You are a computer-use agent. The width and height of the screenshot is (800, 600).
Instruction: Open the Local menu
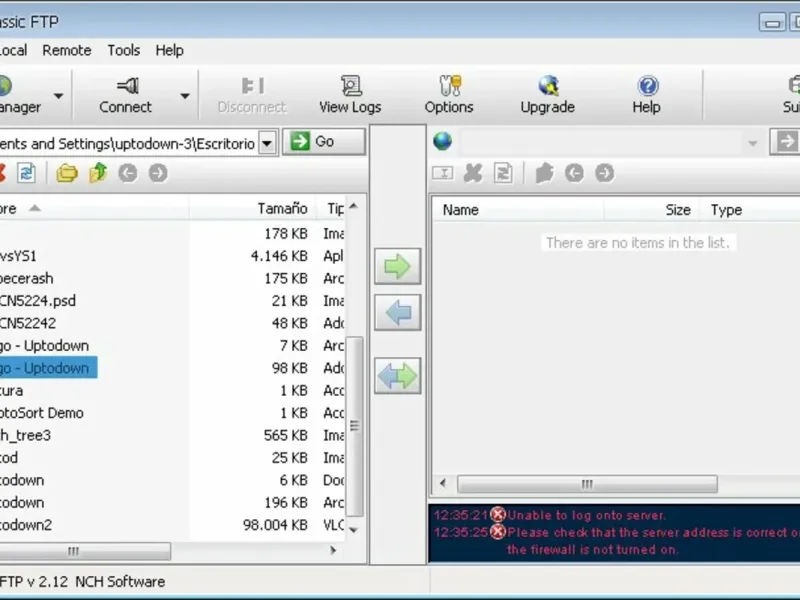(13, 51)
